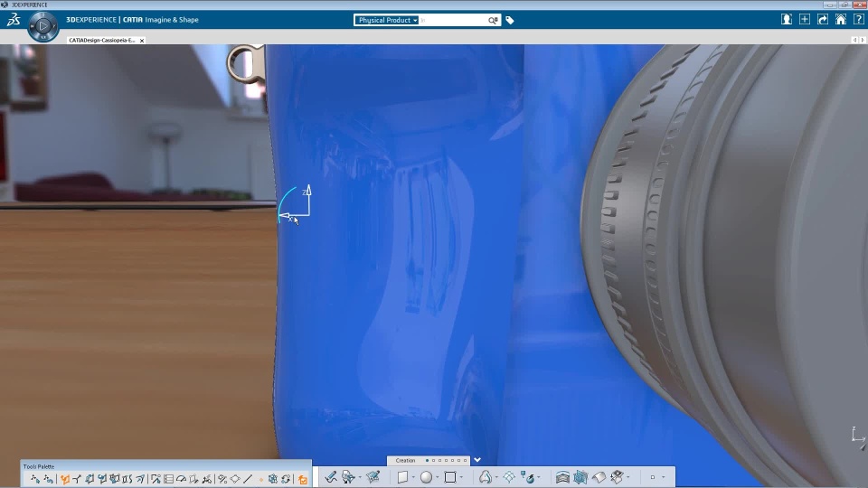
Task: Select the 'JS' bracket-shaped palette tool
Action: click(x=127, y=479)
